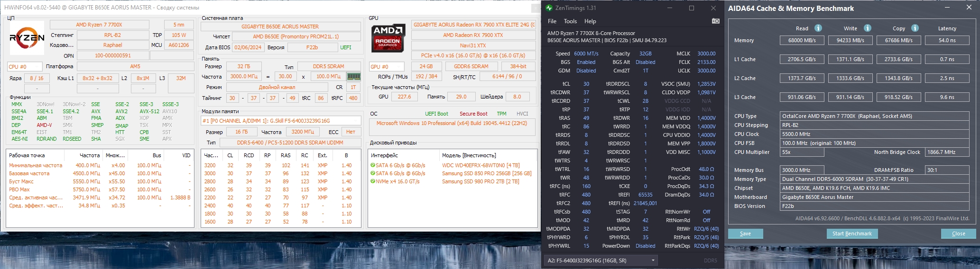The height and width of the screenshot is (269, 980).
Task: Click the tREFI 65535 value
Action: click(x=645, y=195)
